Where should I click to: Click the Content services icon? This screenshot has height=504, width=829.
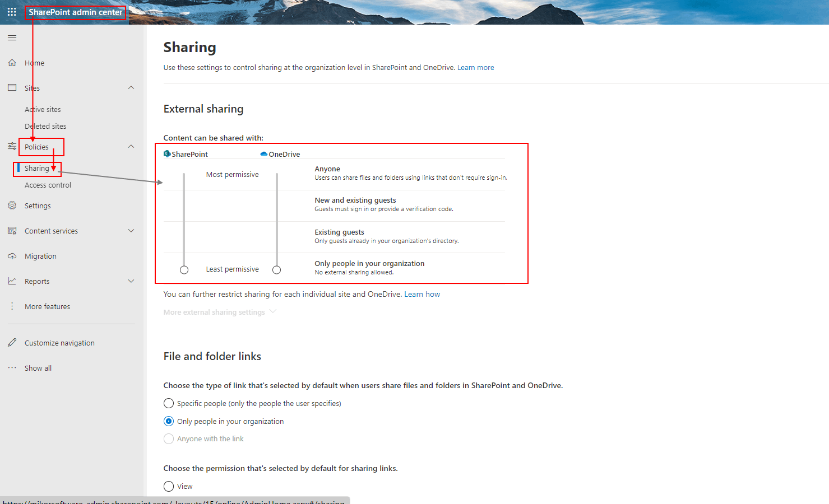(12, 231)
